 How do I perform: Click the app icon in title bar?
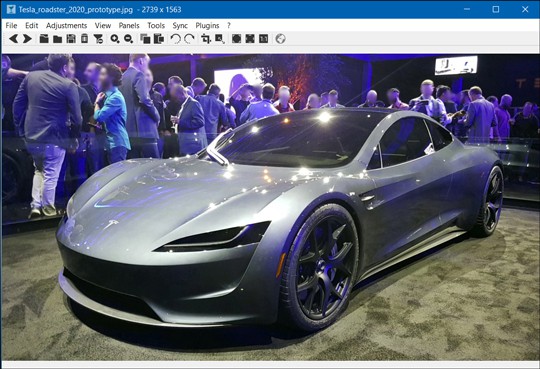tap(11, 9)
